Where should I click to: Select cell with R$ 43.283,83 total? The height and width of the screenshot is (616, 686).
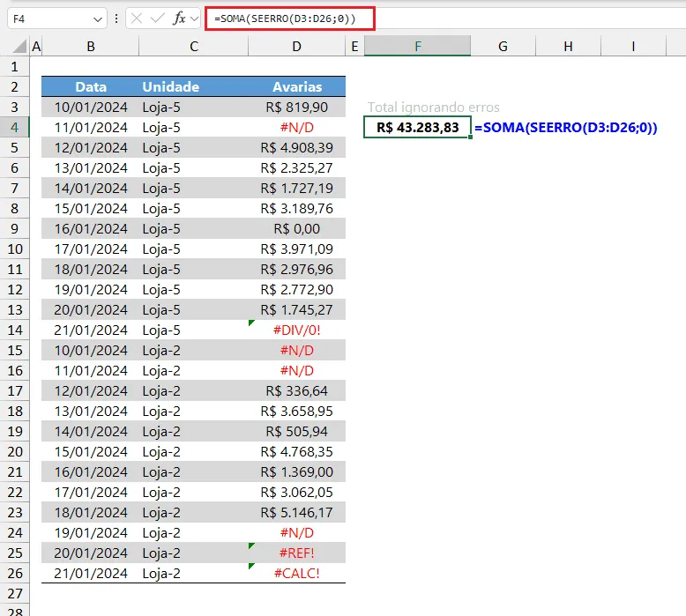pos(417,127)
